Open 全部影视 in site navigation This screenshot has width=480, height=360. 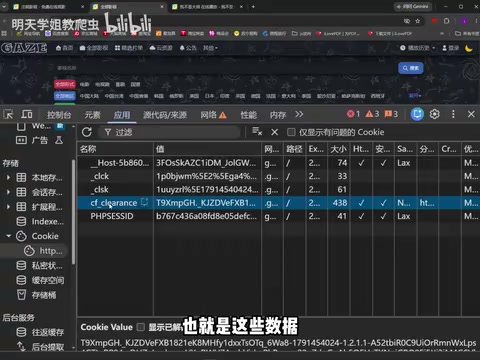[94, 48]
